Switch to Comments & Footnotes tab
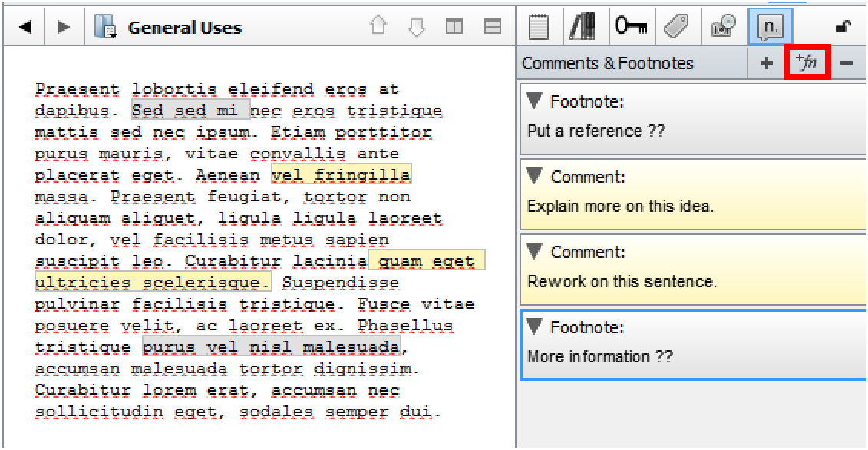Screen dimensions: 868x450 click(x=771, y=27)
